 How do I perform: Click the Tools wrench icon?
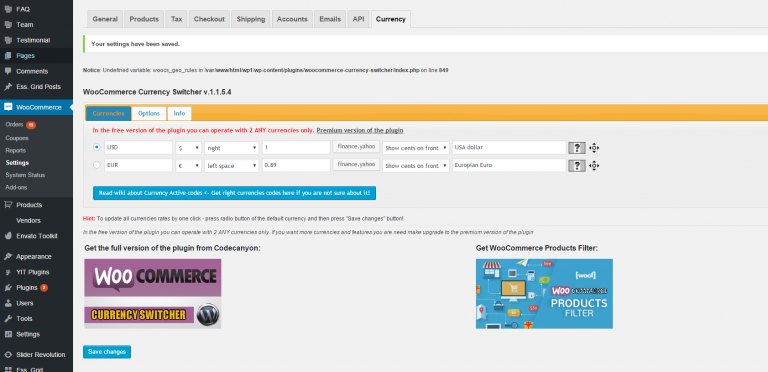[8, 319]
